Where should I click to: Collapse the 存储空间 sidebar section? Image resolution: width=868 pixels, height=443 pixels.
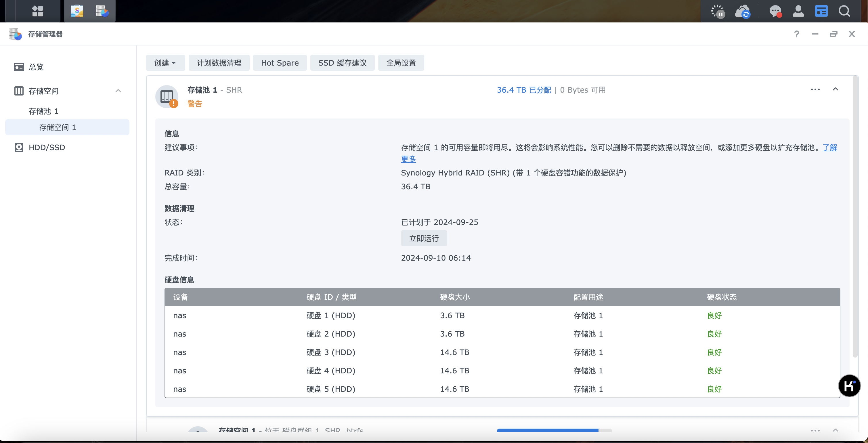[118, 91]
